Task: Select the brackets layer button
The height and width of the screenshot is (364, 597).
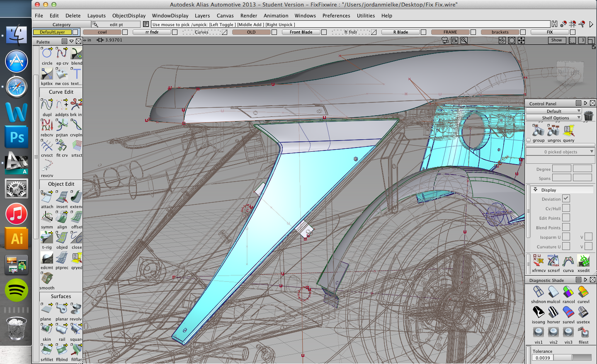Action: tap(500, 32)
